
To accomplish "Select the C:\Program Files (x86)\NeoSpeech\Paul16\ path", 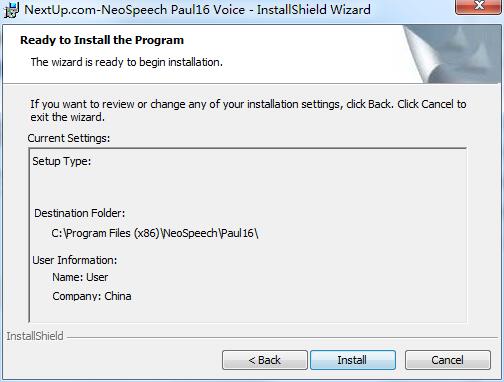I will [155, 233].
